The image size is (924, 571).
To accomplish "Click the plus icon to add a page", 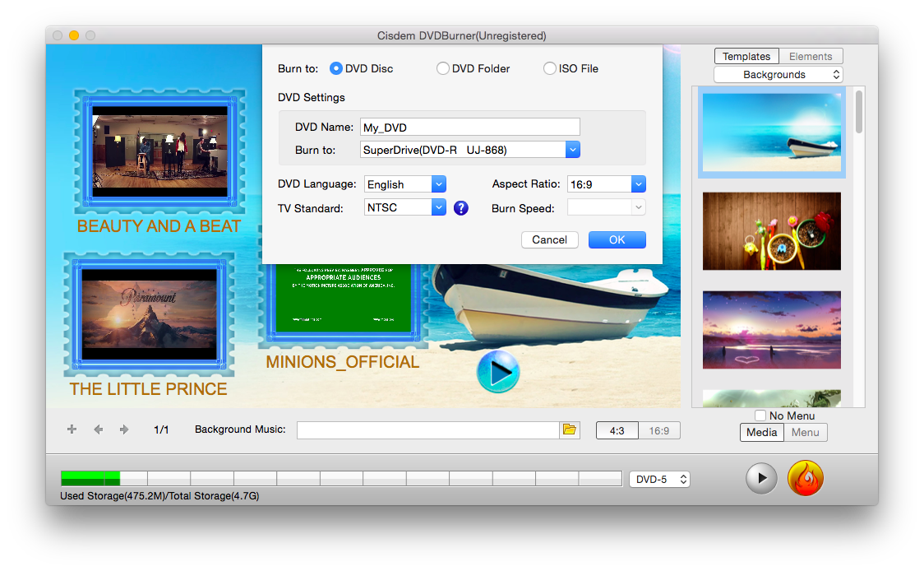I will tap(72, 429).
